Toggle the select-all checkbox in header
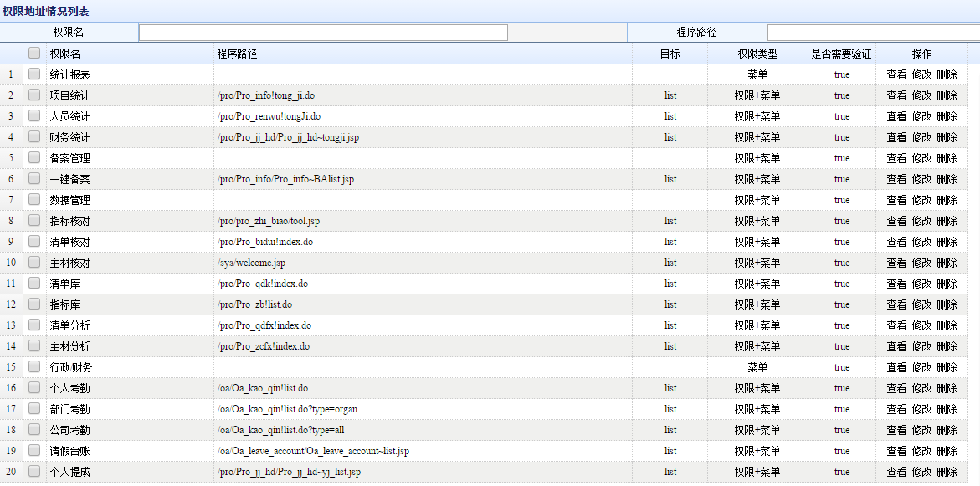This screenshot has height=486, width=980. point(34,53)
